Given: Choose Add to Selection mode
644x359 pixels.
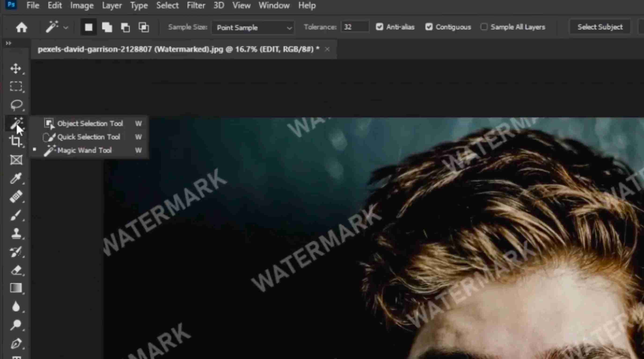Looking at the screenshot, I should click(107, 27).
